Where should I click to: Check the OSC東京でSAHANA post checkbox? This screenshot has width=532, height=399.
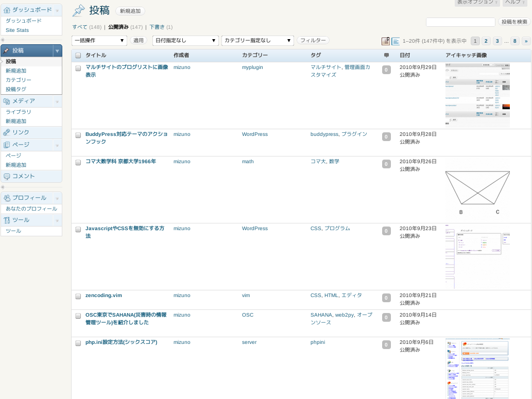(x=78, y=316)
